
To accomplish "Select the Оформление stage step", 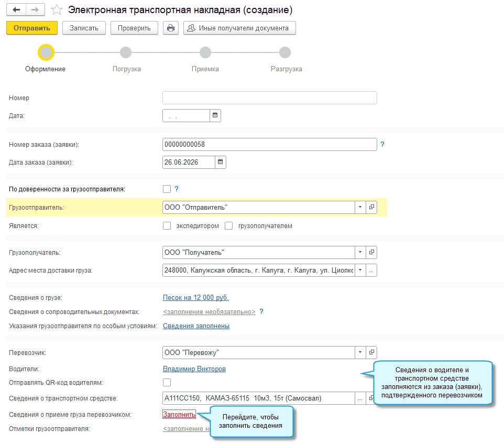I will tap(46, 52).
